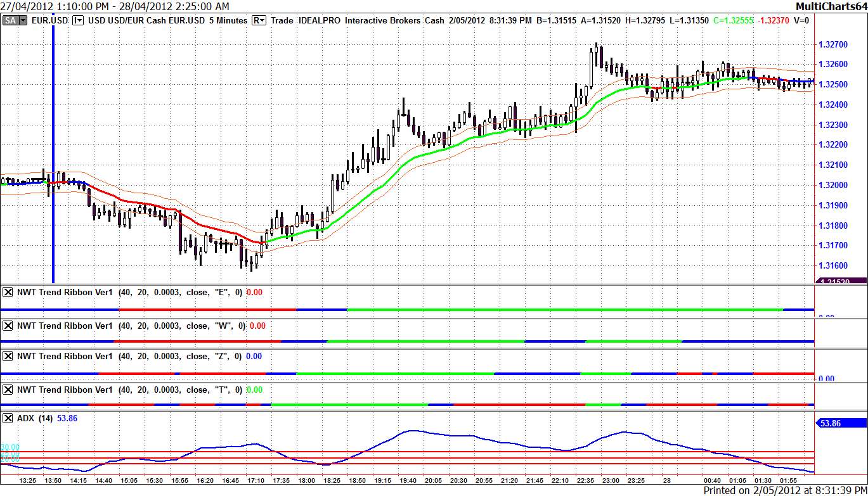Close the NWT Trend Ribbon "E" subchart
The height and width of the screenshot is (496, 868).
8,292
